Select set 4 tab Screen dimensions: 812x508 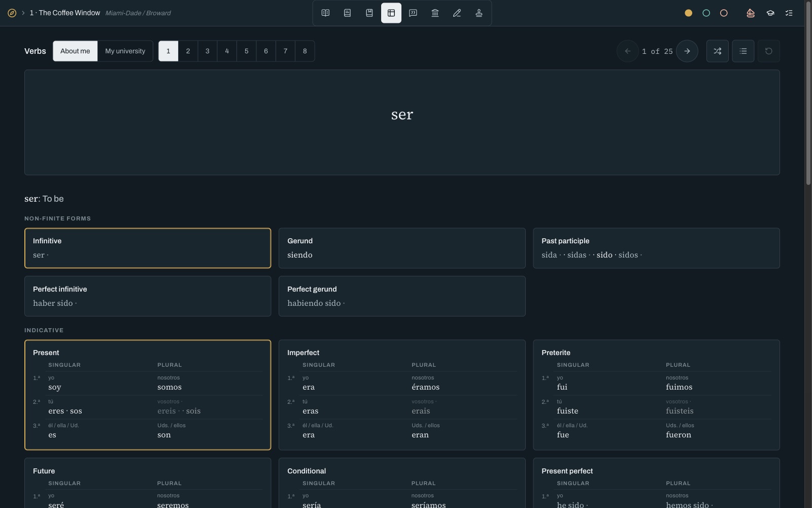coord(227,51)
